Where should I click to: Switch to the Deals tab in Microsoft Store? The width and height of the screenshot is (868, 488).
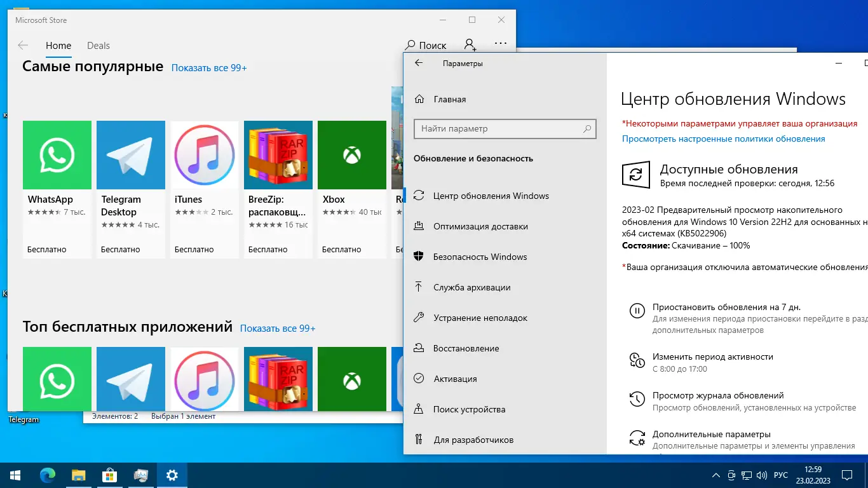point(98,46)
